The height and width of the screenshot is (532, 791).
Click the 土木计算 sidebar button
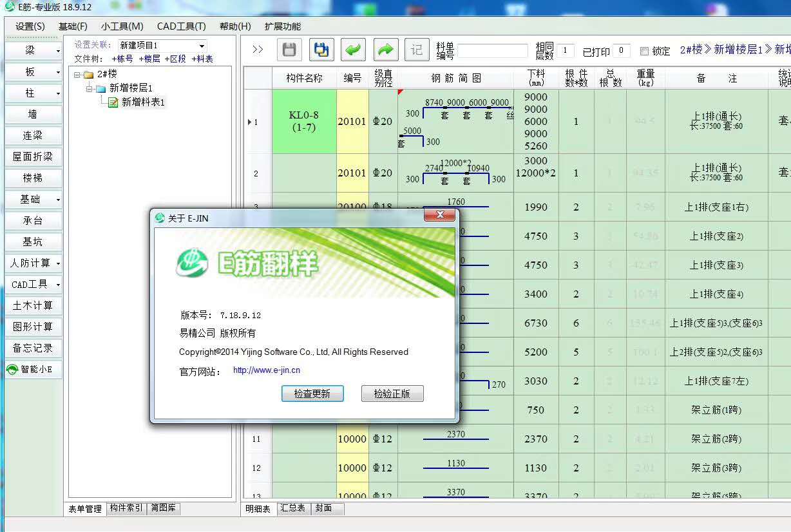pos(33,306)
